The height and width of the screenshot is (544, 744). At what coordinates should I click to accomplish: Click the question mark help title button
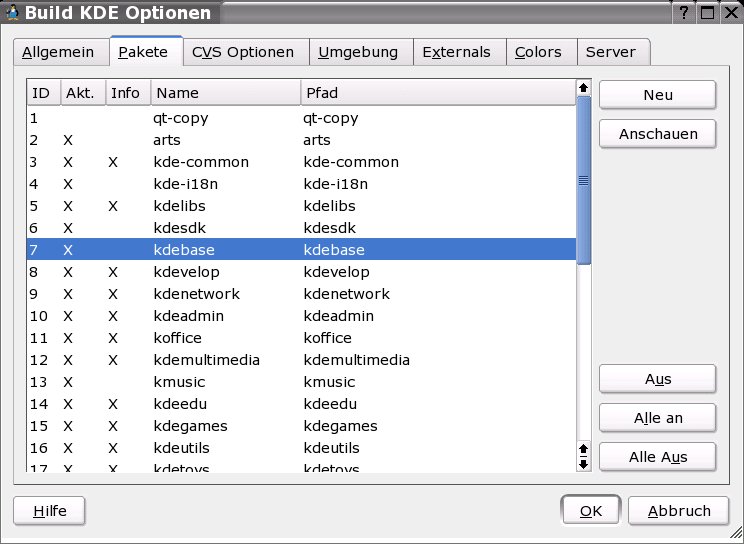click(x=684, y=13)
